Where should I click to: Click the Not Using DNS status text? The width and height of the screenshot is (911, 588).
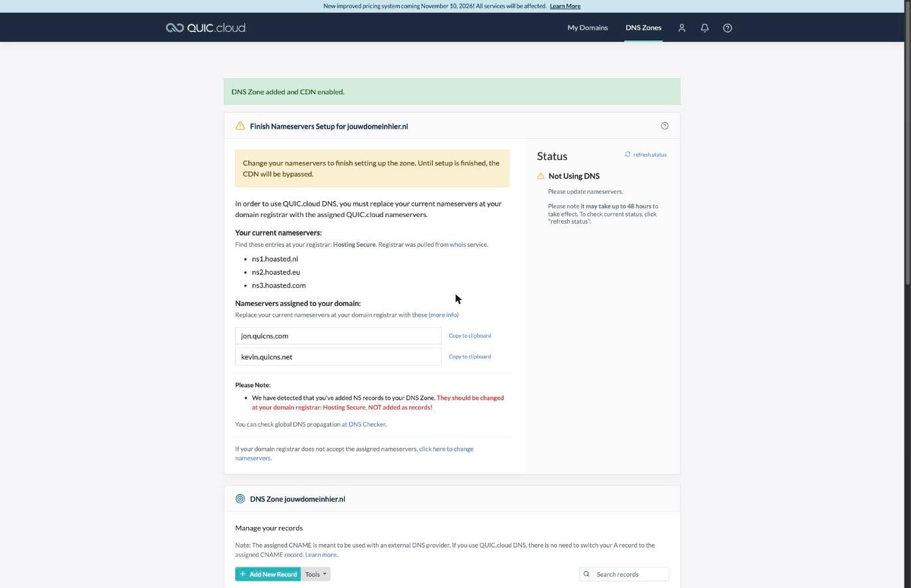pyautogui.click(x=574, y=176)
